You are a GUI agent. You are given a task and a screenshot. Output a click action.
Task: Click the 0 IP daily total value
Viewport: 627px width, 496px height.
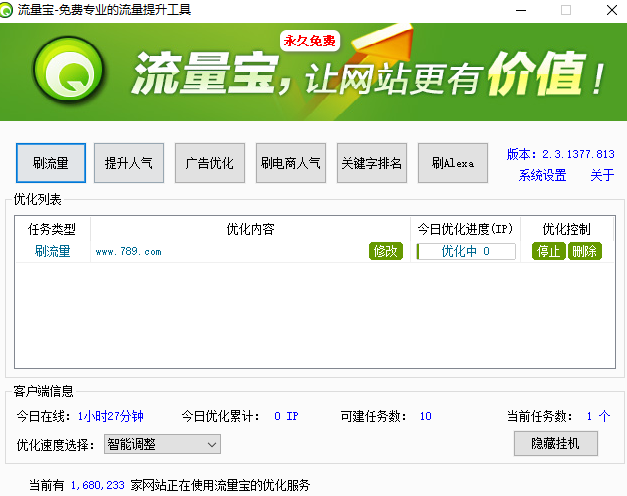(x=286, y=416)
